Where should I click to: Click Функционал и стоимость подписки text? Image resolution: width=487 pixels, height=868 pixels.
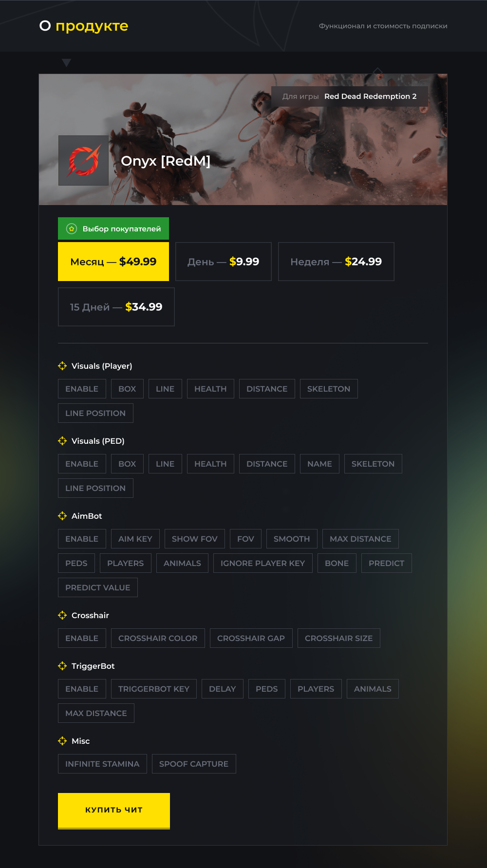(x=383, y=26)
